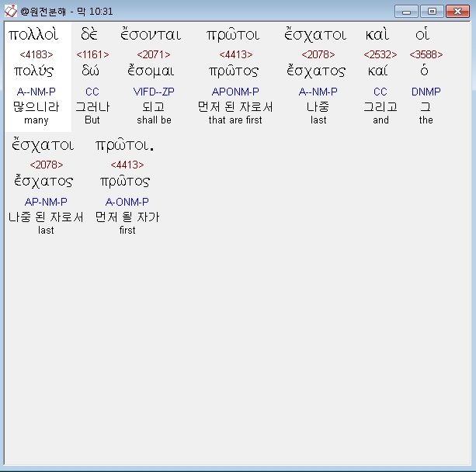476x472 pixels.
Task: Click the lemma πολύς
Action: [x=33, y=71]
